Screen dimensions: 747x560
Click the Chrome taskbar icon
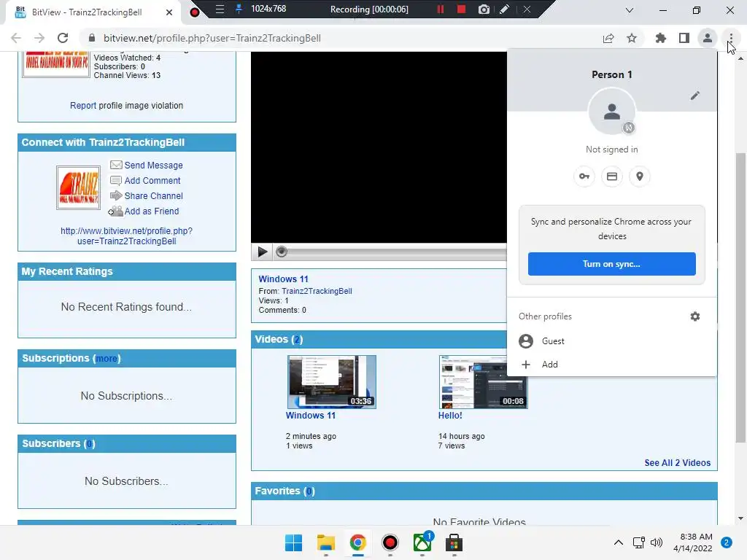[x=357, y=542]
